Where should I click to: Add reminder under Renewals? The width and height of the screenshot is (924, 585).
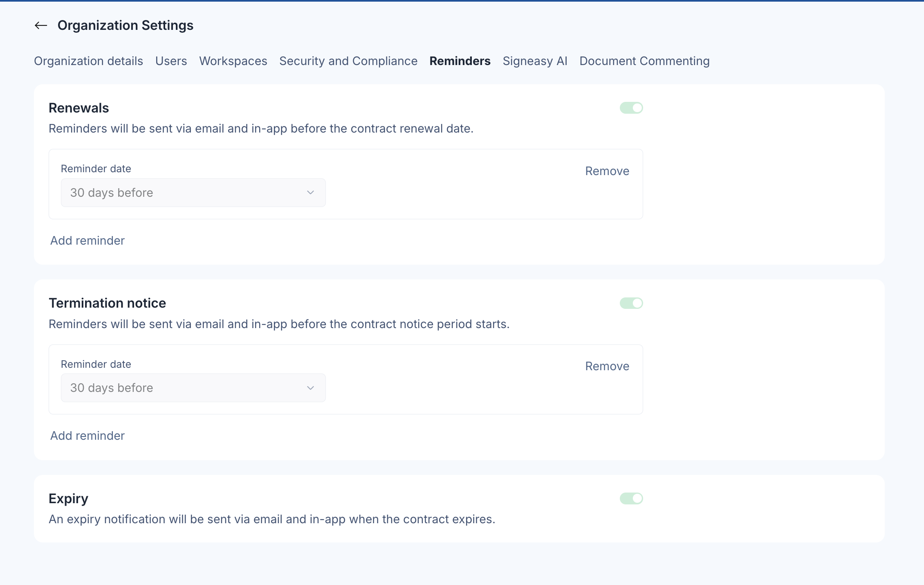coord(87,241)
